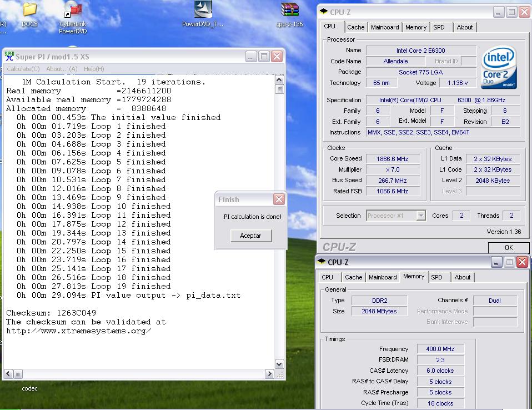This screenshot has height=410, width=532.
Task: Switch to About tab in top CPU-Z
Action: [x=464, y=27]
